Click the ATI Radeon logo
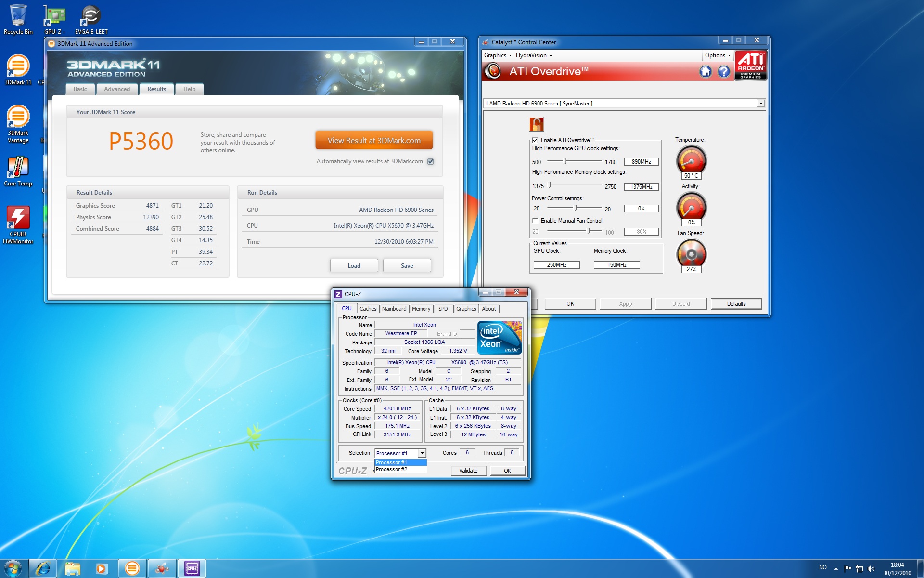The width and height of the screenshot is (924, 578). 751,66
